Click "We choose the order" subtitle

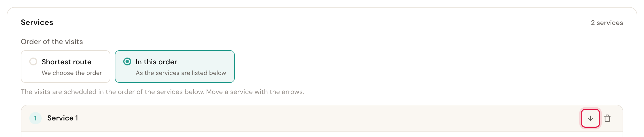coord(72,73)
